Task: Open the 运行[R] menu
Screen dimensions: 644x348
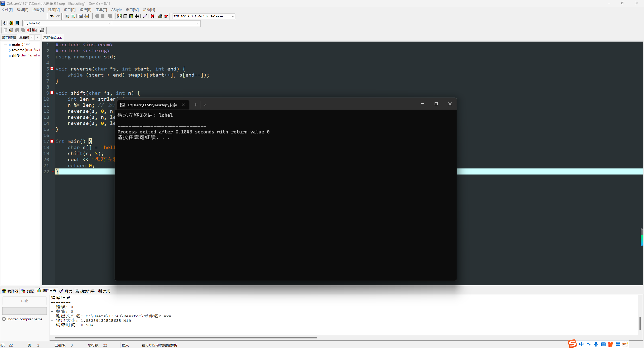Action: tap(85, 10)
